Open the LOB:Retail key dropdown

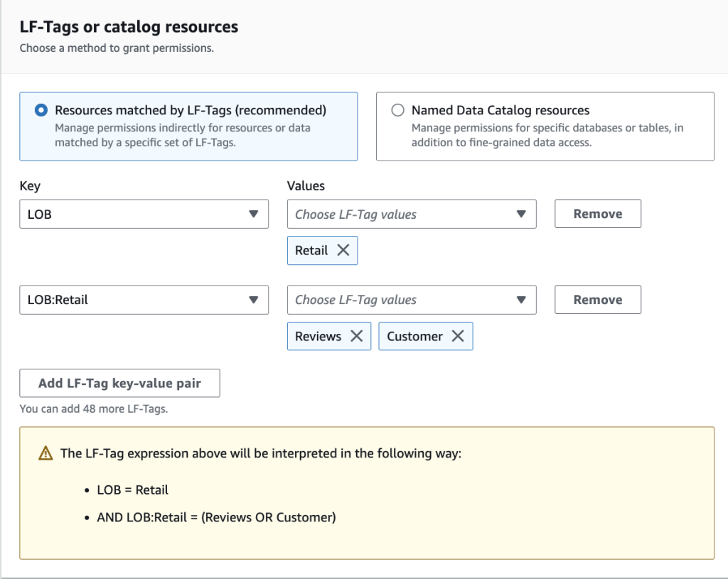(x=143, y=300)
